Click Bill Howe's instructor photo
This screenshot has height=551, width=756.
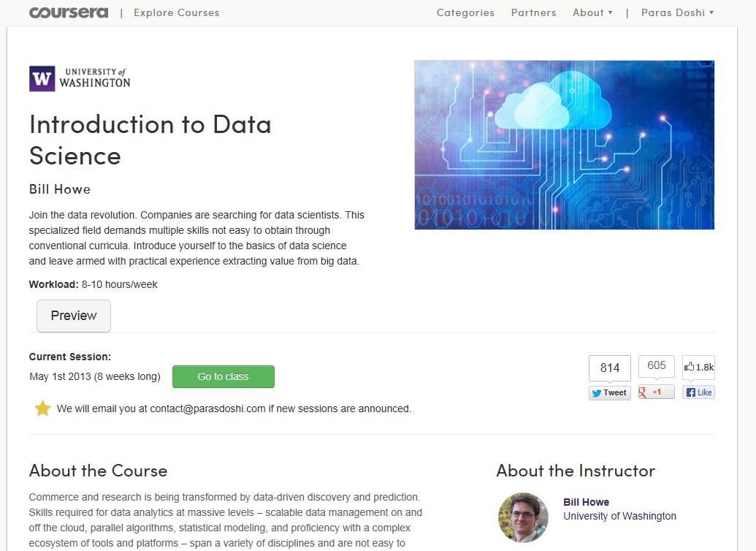[523, 517]
